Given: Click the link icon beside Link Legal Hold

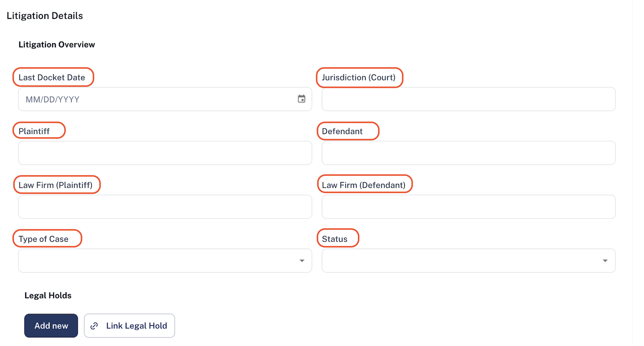Looking at the screenshot, I should tap(94, 326).
